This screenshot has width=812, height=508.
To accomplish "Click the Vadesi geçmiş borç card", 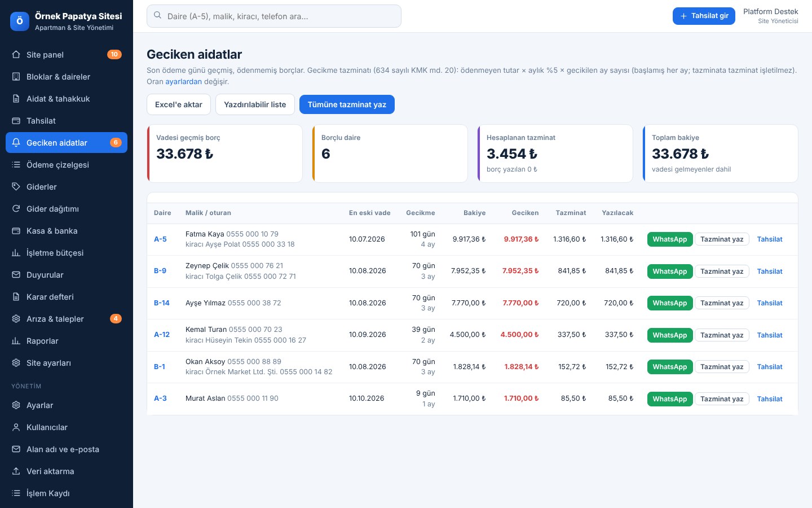I will point(224,154).
